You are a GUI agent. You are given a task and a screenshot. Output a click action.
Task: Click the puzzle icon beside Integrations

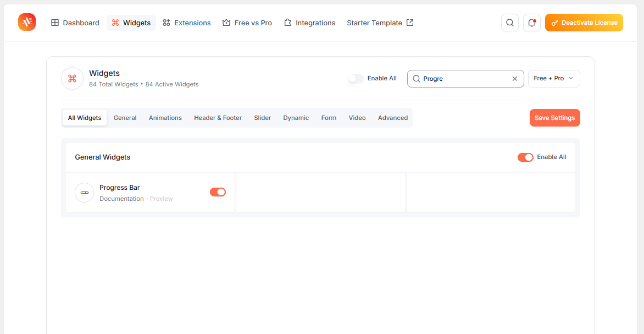pos(288,23)
